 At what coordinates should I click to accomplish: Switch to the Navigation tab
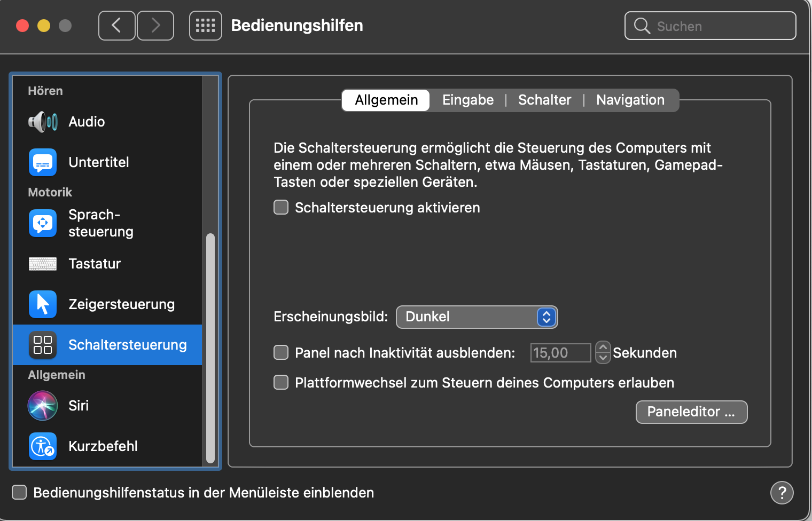(630, 100)
